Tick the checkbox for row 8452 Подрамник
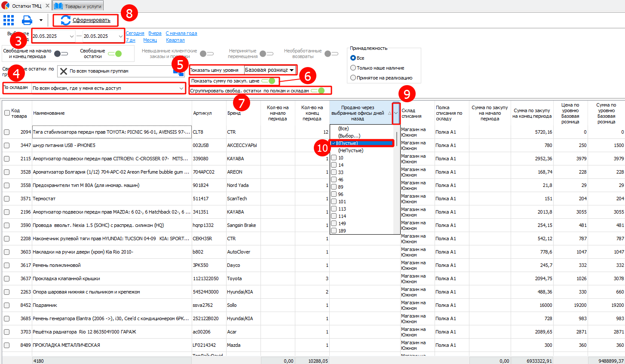Image resolution: width=625 pixels, height=364 pixels. pyautogui.click(x=7, y=305)
